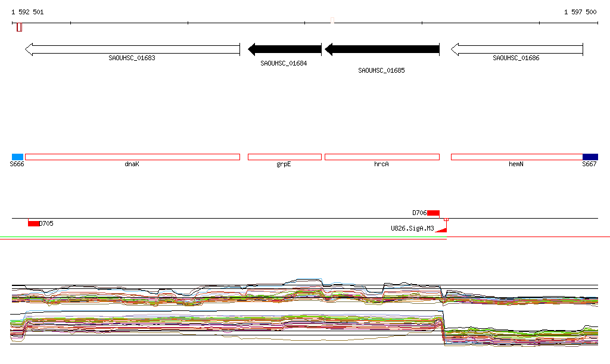Viewport: 610px width, 364px height.
Task: Click the red D705 marker
Action: coord(34,223)
